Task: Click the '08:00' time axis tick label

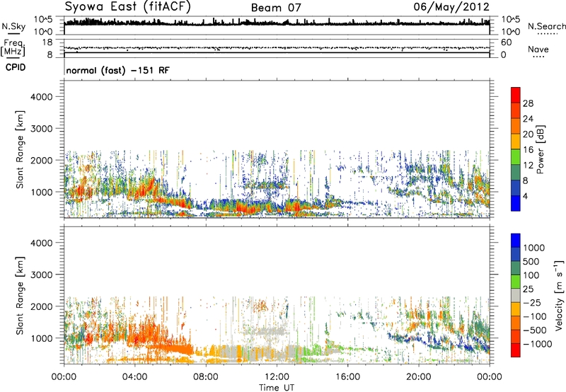Action: (x=206, y=377)
